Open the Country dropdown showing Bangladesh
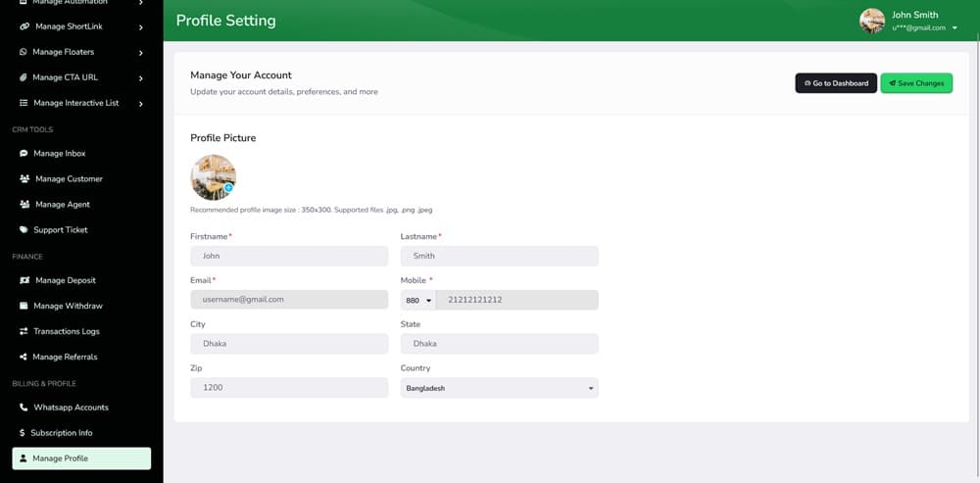 pyautogui.click(x=499, y=389)
